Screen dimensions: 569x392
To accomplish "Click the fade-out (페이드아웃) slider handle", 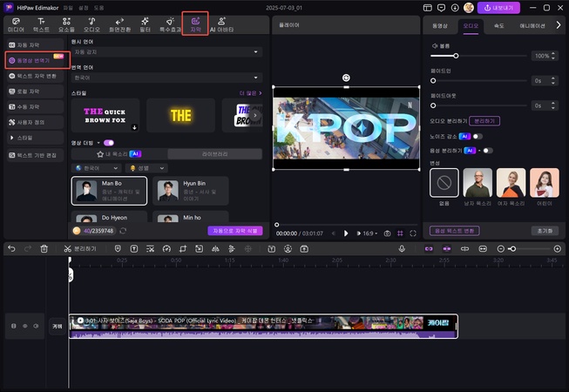I will tap(433, 105).
